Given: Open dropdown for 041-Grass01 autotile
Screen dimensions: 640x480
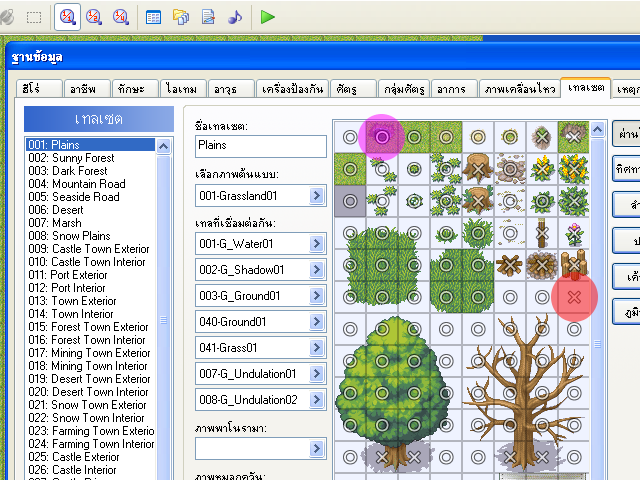Looking at the screenshot, I should 317,348.
